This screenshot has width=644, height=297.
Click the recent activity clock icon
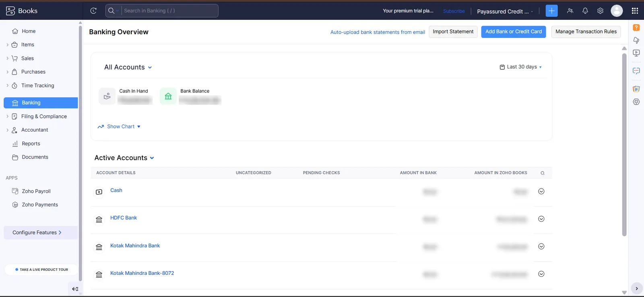click(x=93, y=11)
